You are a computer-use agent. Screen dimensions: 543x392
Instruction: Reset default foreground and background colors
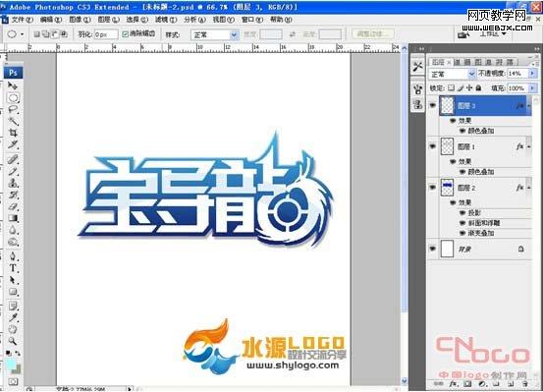coord(8,353)
